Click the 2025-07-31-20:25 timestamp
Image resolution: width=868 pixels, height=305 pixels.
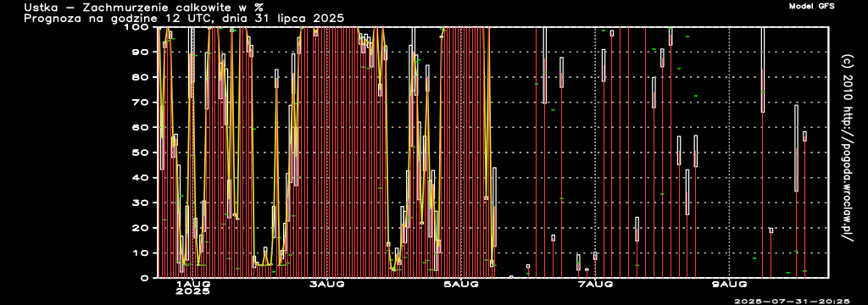coord(792,301)
